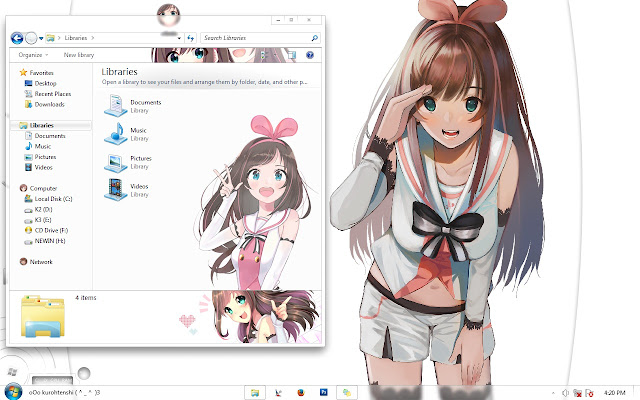Click the greyed-out Forward navigation button
Screen dimensions: 640x400
31,38
